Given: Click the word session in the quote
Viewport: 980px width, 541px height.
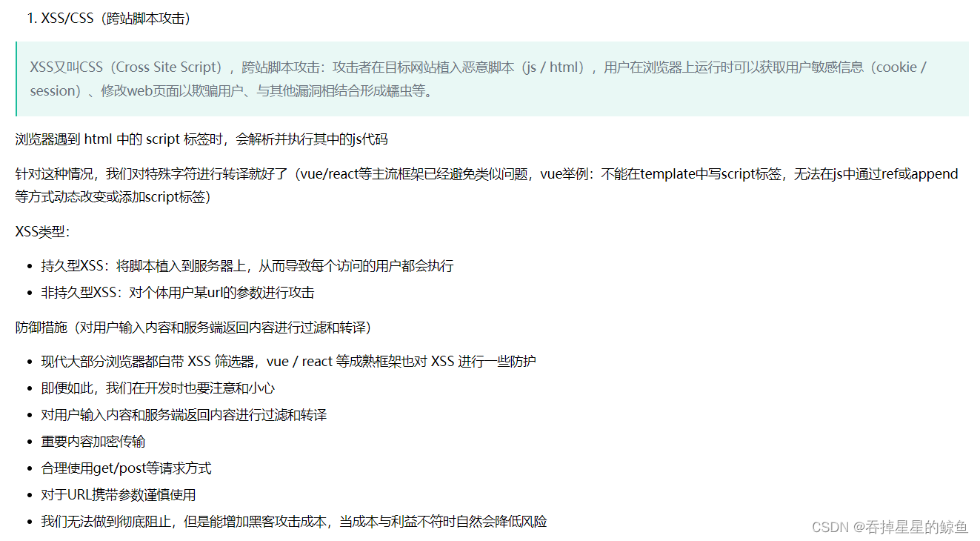Looking at the screenshot, I should click(47, 90).
